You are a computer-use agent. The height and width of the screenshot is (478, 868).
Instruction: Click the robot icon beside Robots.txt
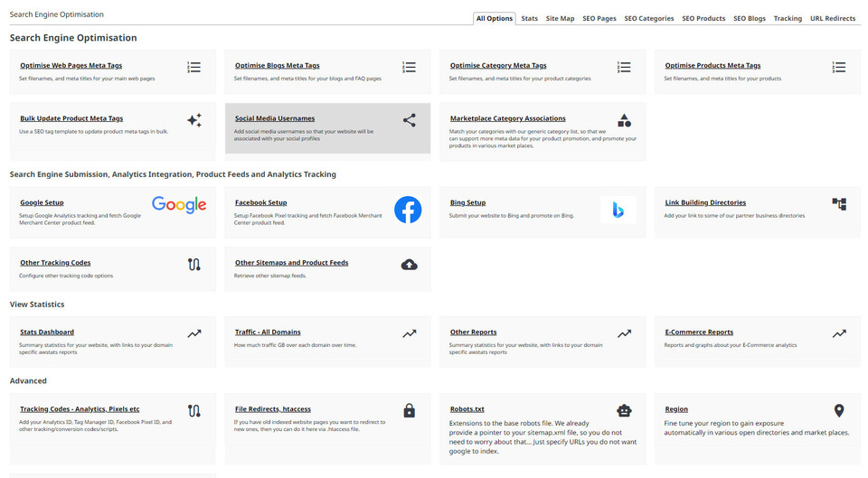pos(624,410)
